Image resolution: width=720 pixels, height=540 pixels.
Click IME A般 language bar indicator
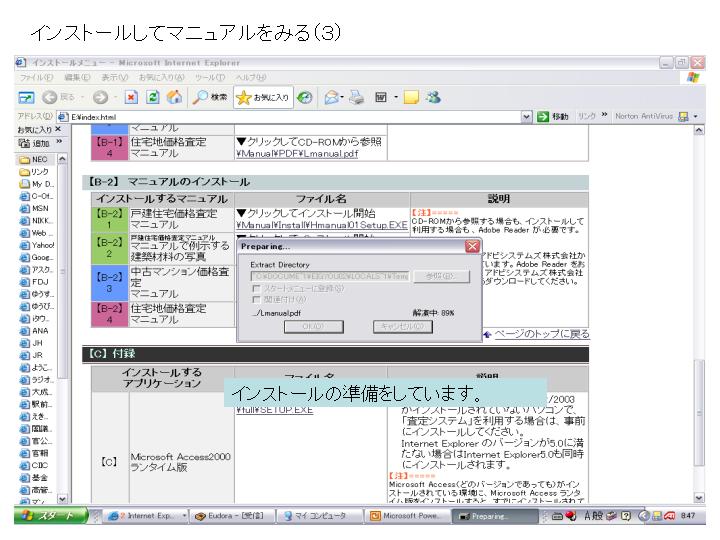click(593, 516)
